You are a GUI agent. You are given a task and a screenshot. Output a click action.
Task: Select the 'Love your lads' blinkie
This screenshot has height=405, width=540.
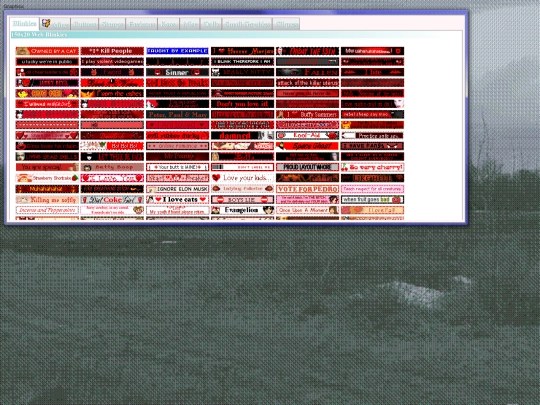click(242, 178)
